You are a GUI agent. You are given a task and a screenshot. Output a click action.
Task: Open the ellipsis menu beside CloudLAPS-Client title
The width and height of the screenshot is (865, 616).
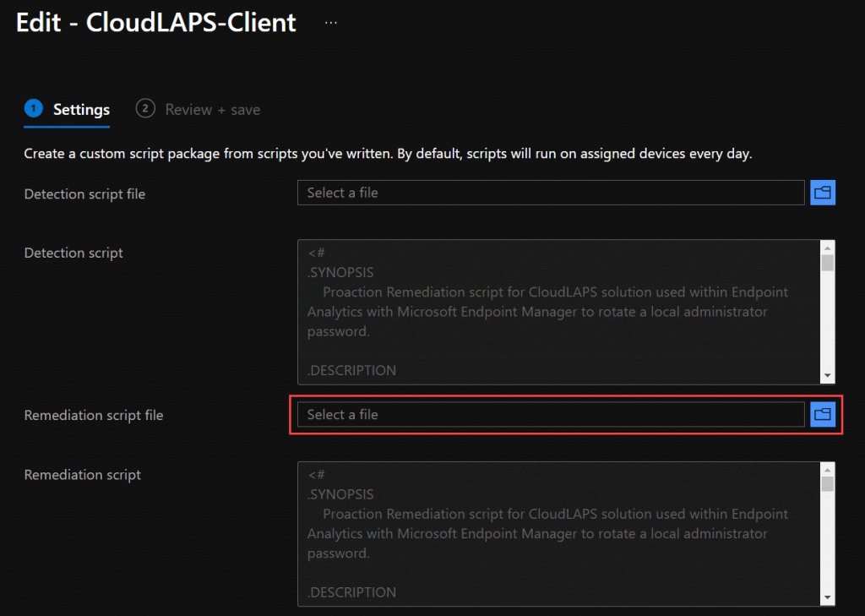coord(331,23)
